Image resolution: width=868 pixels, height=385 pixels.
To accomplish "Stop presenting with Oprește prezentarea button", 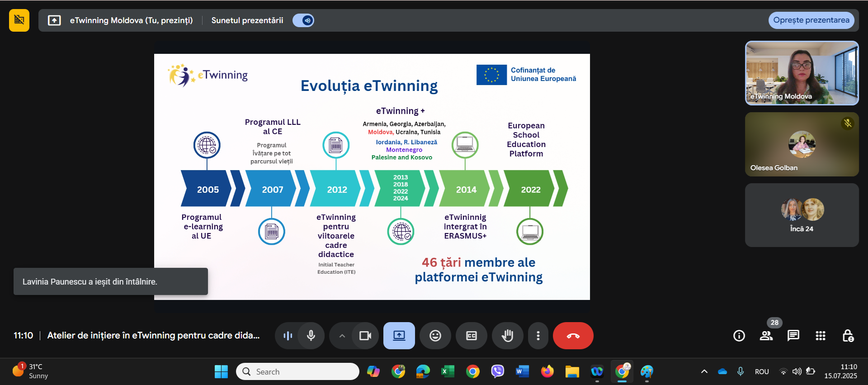I will 811,20.
